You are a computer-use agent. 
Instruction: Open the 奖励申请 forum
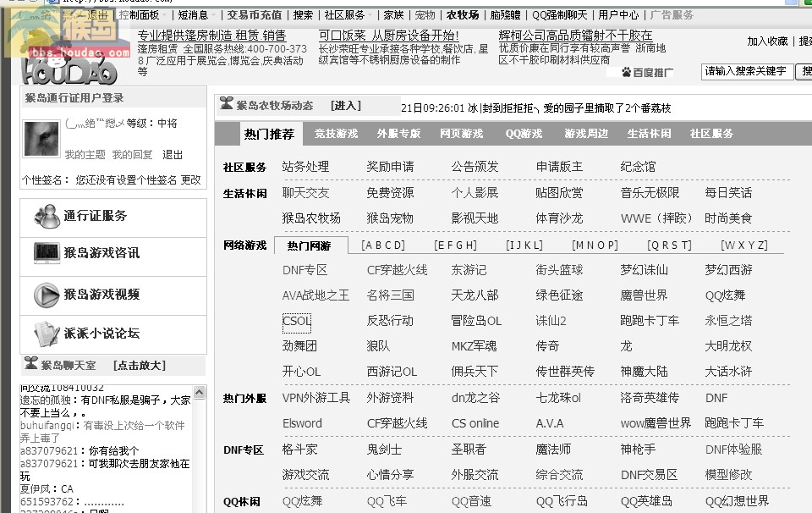pos(390,167)
